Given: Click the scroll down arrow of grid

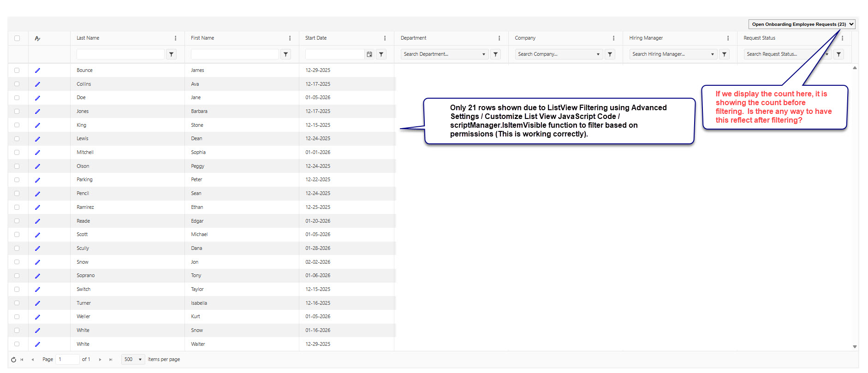Looking at the screenshot, I should (855, 347).
